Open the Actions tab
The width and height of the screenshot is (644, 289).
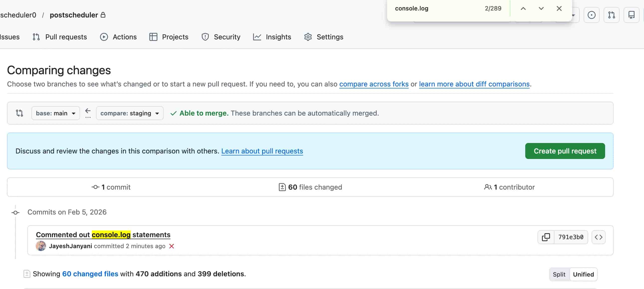118,37
